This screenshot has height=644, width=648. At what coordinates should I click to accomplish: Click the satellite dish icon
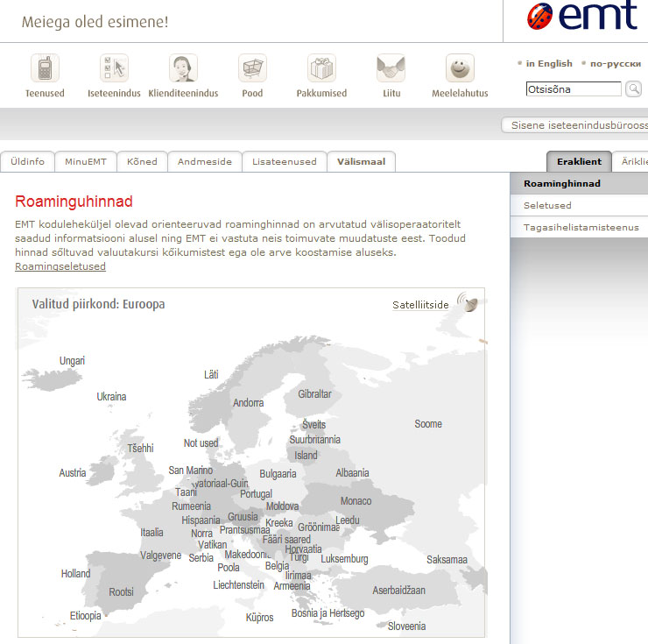click(468, 302)
